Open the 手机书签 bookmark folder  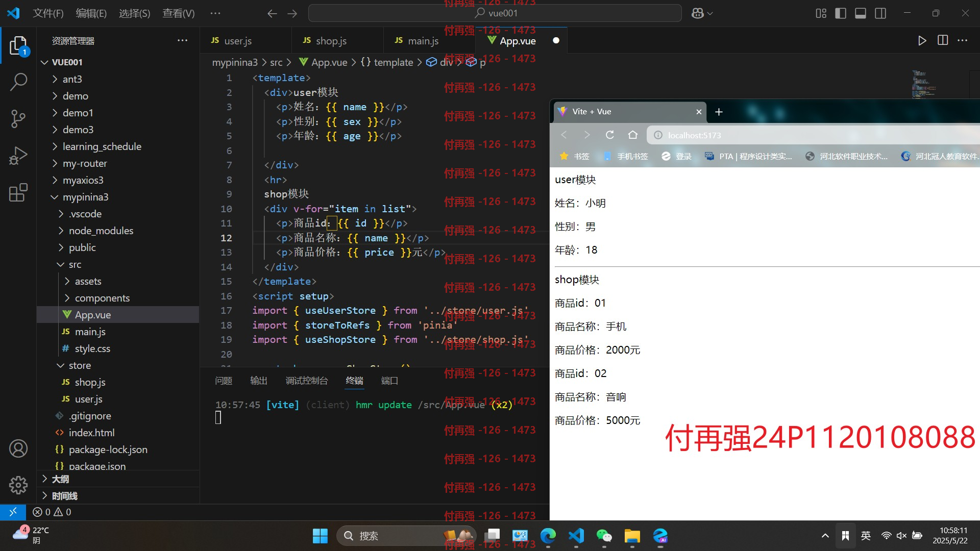pos(626,157)
